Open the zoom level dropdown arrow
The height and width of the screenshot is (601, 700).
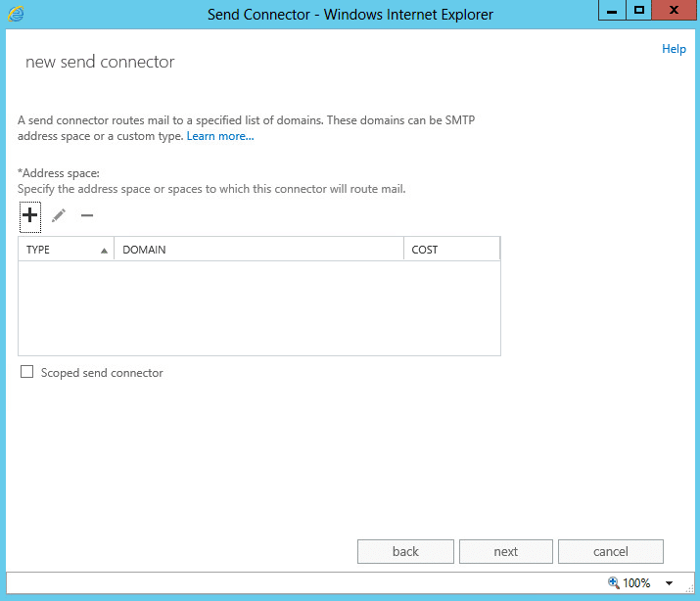coord(669,583)
